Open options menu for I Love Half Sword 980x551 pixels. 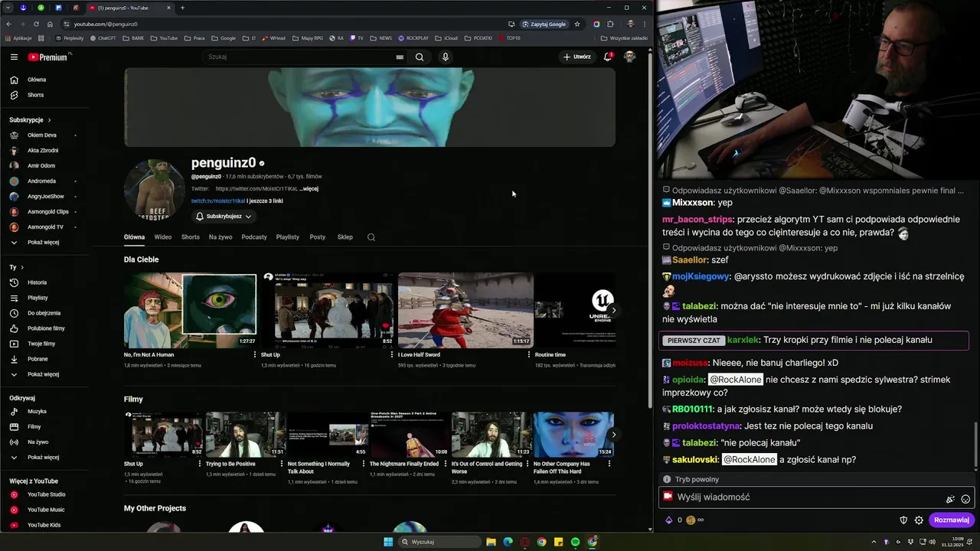tap(528, 355)
